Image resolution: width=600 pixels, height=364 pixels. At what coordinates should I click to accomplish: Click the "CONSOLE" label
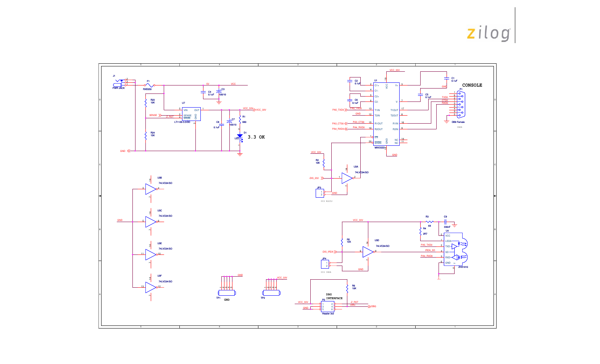pyautogui.click(x=472, y=85)
